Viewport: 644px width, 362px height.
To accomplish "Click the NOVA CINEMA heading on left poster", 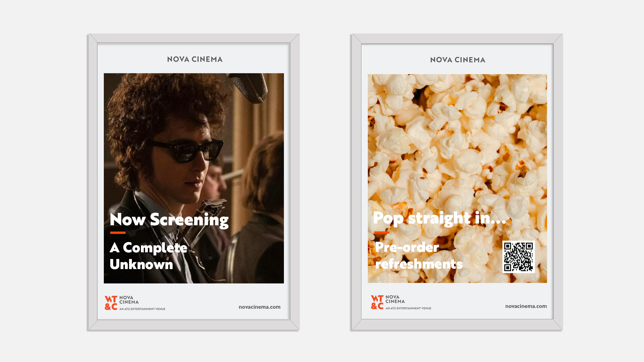I will pos(195,59).
